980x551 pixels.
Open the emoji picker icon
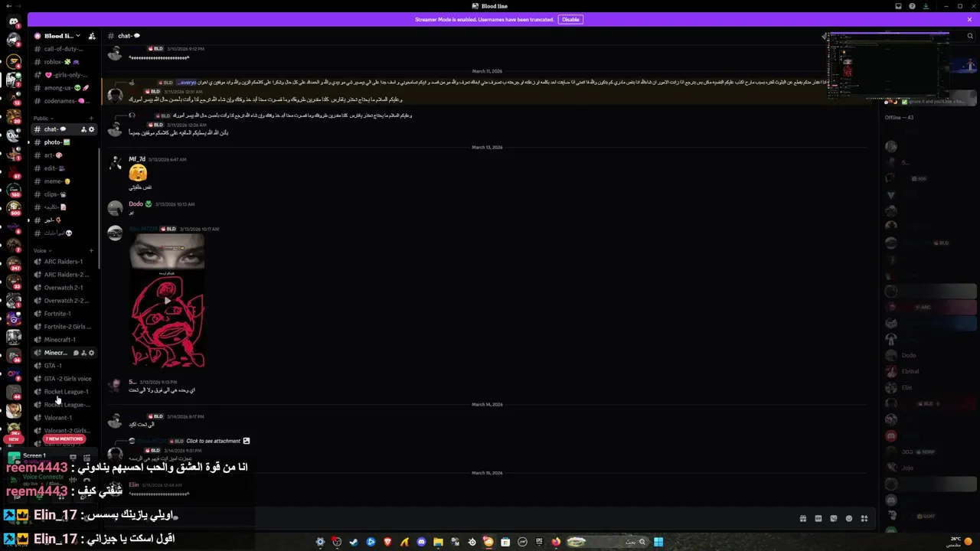pos(849,519)
